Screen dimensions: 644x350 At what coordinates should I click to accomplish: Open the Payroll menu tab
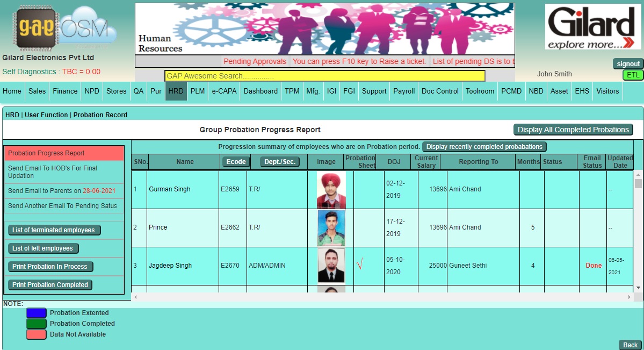404,91
